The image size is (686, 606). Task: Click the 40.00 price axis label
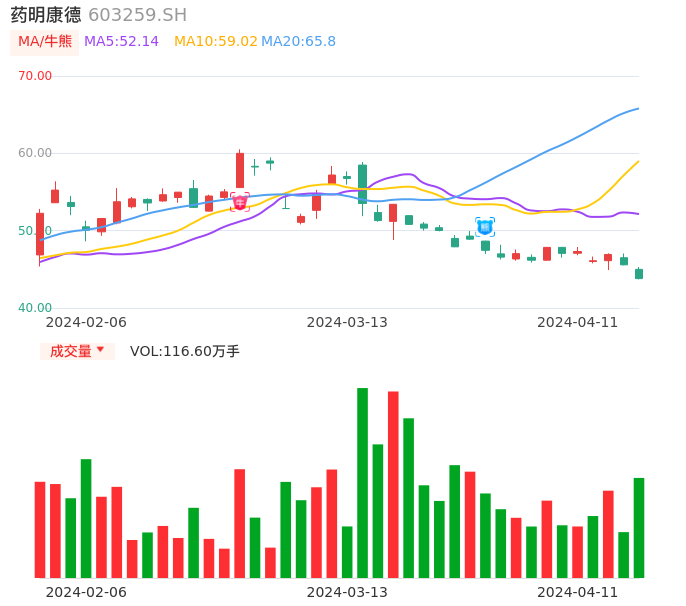click(x=35, y=308)
